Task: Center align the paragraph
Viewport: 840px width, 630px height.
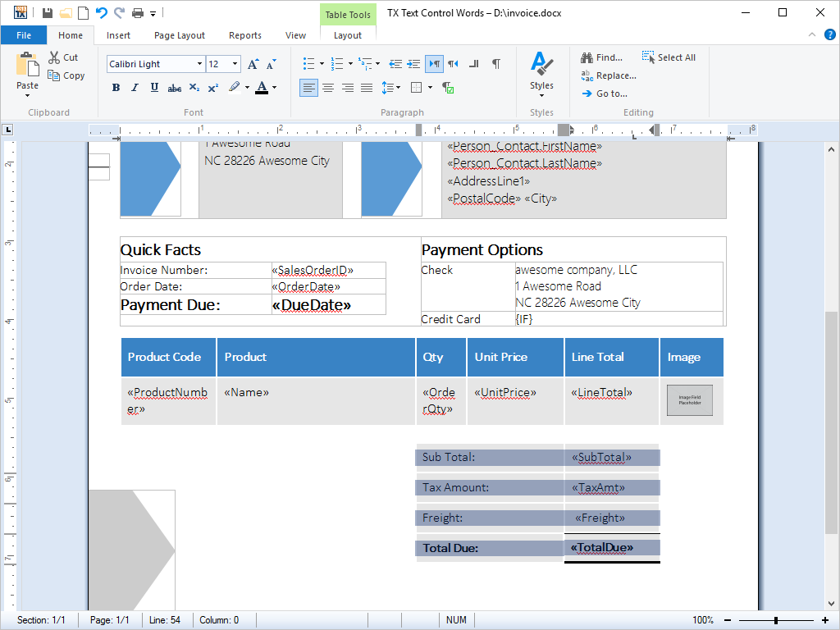Action: click(x=328, y=88)
